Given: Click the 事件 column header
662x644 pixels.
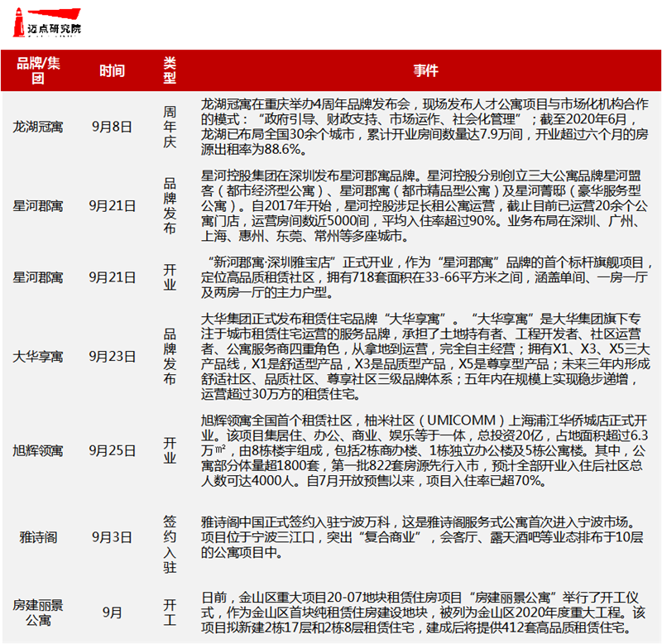Looking at the screenshot, I should tap(425, 70).
